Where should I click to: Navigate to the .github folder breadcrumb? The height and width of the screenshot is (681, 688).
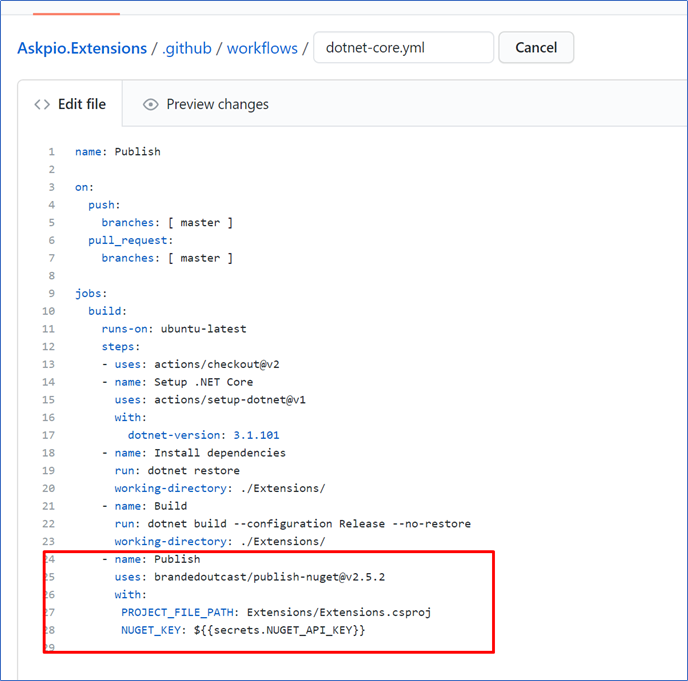187,48
